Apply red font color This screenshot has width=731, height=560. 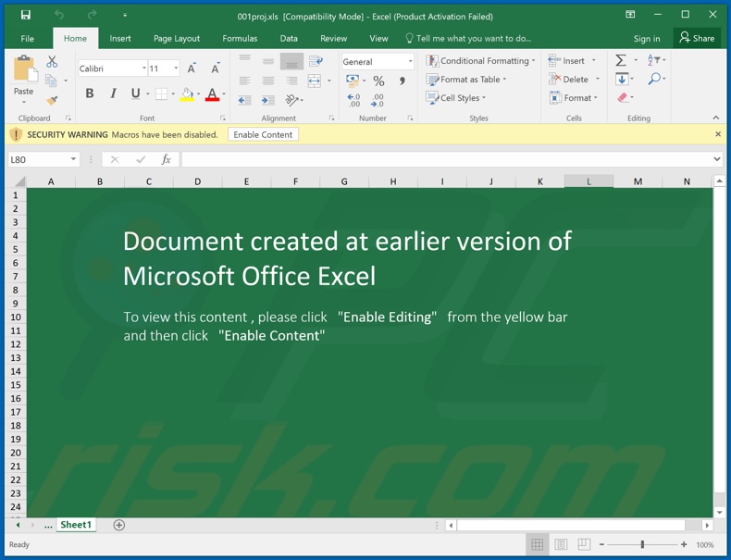point(212,94)
